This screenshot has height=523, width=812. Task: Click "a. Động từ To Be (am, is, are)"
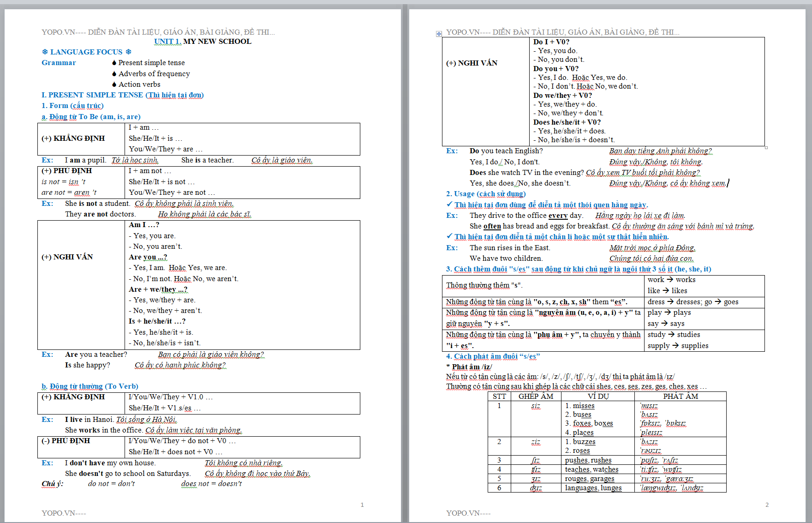pos(91,117)
